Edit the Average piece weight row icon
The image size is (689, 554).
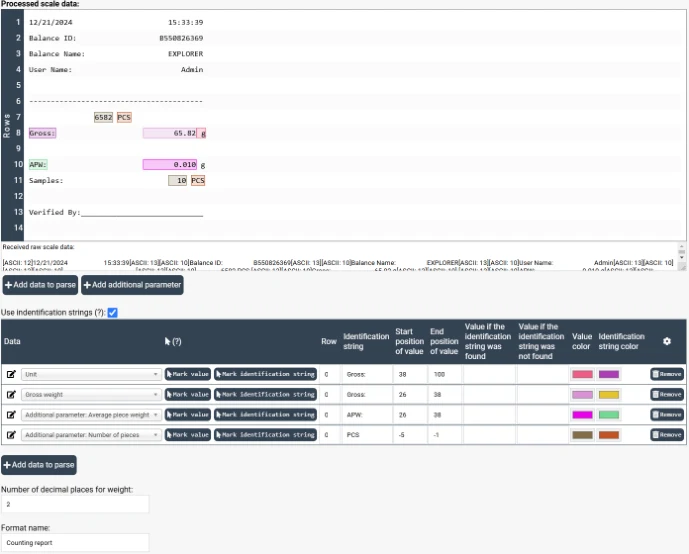pyautogui.click(x=11, y=415)
